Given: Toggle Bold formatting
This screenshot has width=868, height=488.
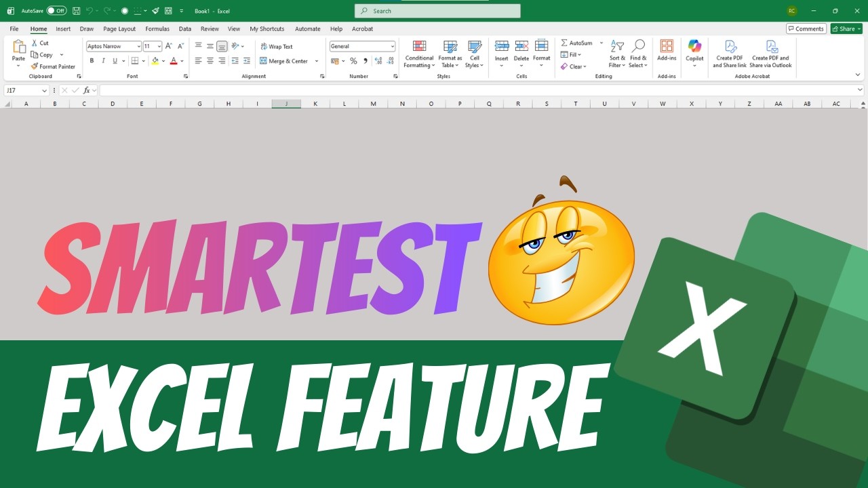Looking at the screenshot, I should pyautogui.click(x=92, y=61).
